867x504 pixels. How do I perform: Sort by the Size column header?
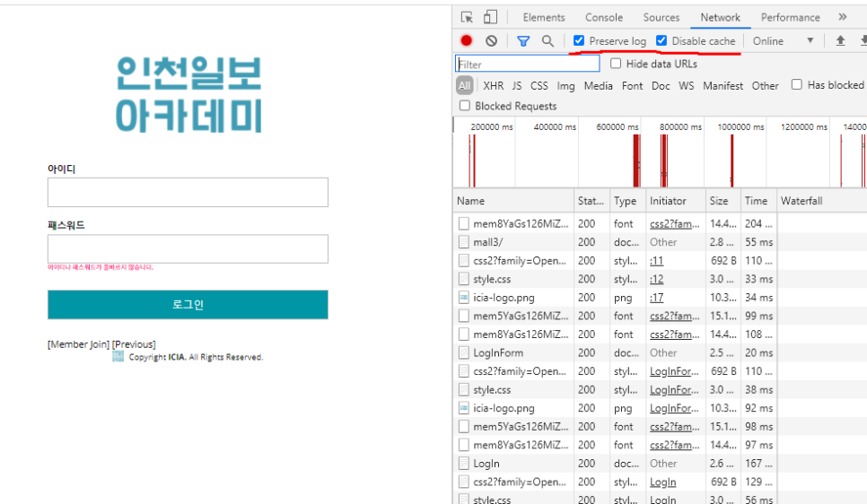tap(722, 201)
